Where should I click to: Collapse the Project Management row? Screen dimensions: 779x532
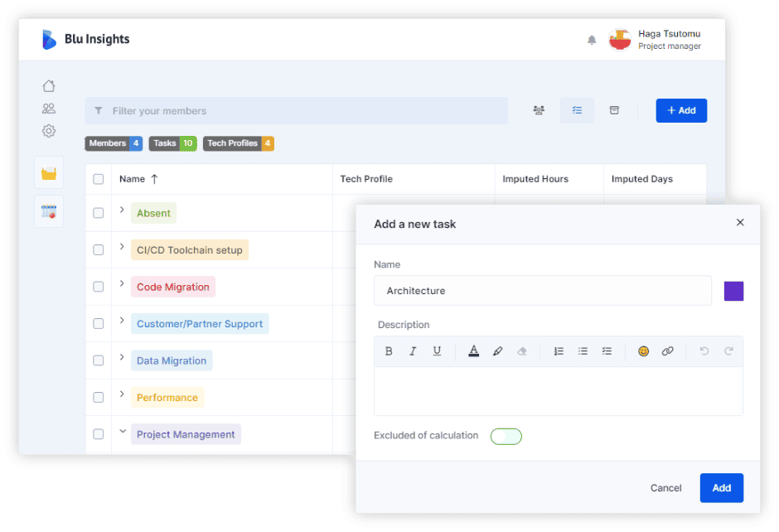point(122,431)
